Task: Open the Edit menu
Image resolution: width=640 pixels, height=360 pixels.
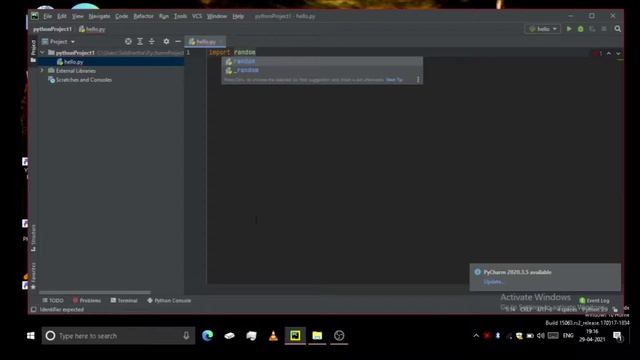Action: coord(62,16)
